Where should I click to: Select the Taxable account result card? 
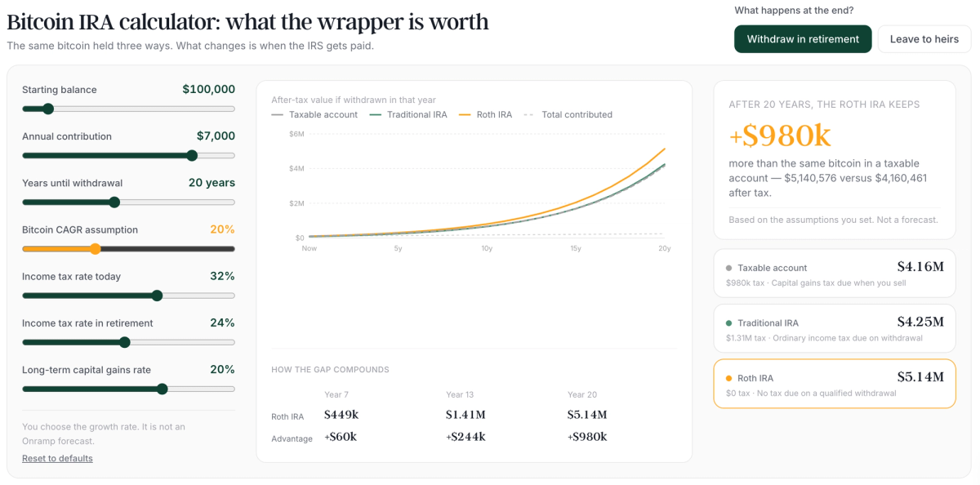[835, 274]
